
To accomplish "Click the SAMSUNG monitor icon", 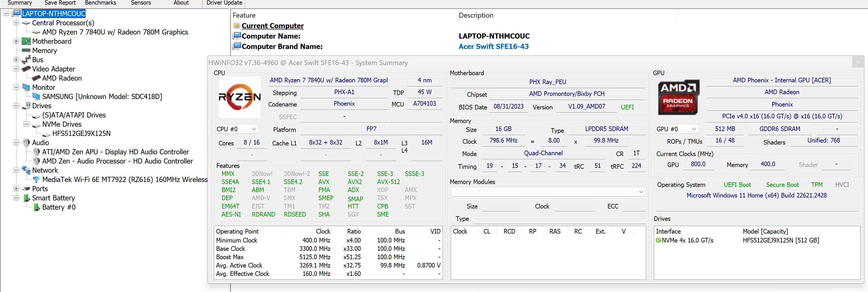I will click(36, 97).
